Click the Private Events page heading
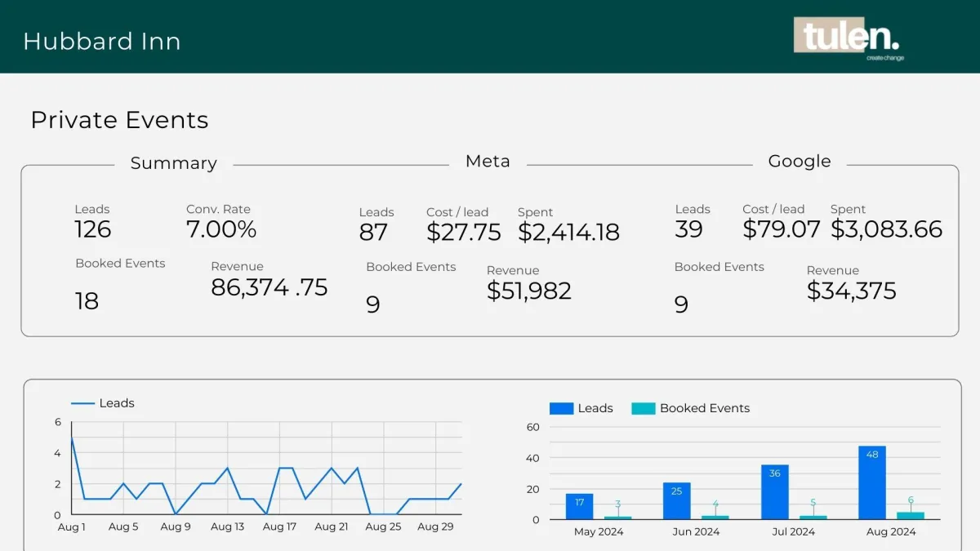Screen dimensions: 980x551 pos(119,120)
